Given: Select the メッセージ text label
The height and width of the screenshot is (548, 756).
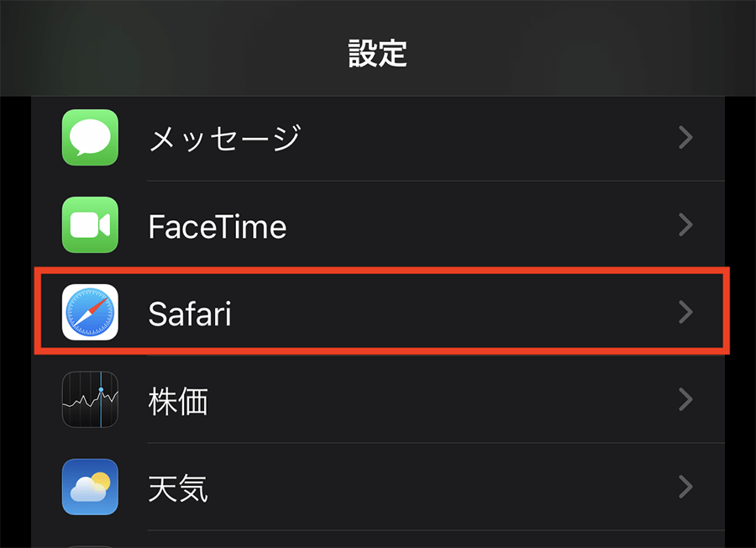Looking at the screenshot, I should click(223, 137).
